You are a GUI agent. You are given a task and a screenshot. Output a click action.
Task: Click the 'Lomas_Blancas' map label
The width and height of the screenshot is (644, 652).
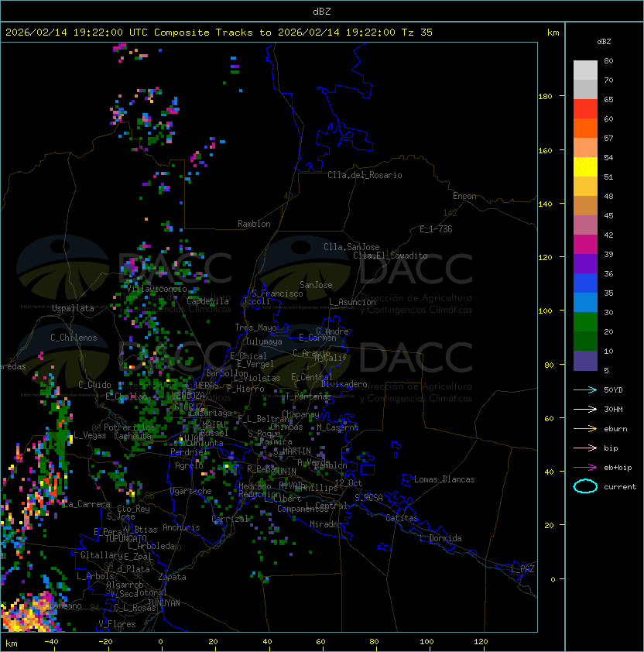(444, 479)
